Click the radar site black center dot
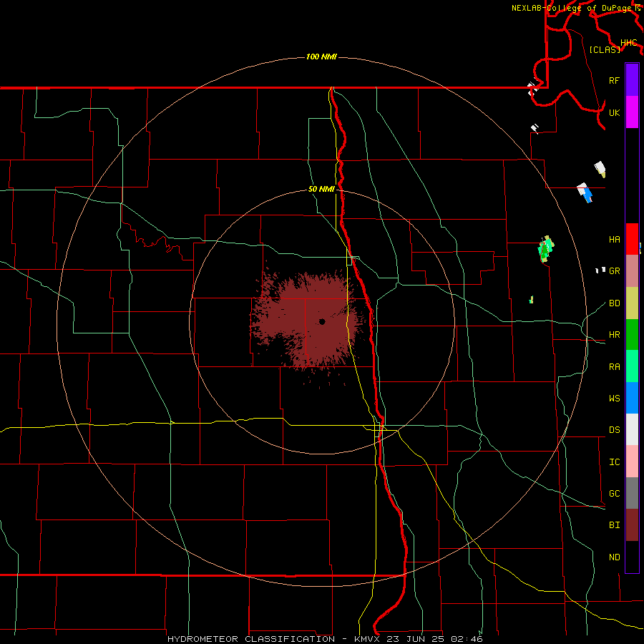 [x=322, y=321]
